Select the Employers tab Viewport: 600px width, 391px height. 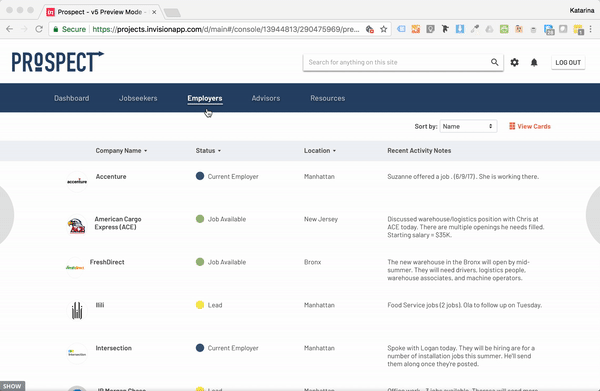(205, 98)
